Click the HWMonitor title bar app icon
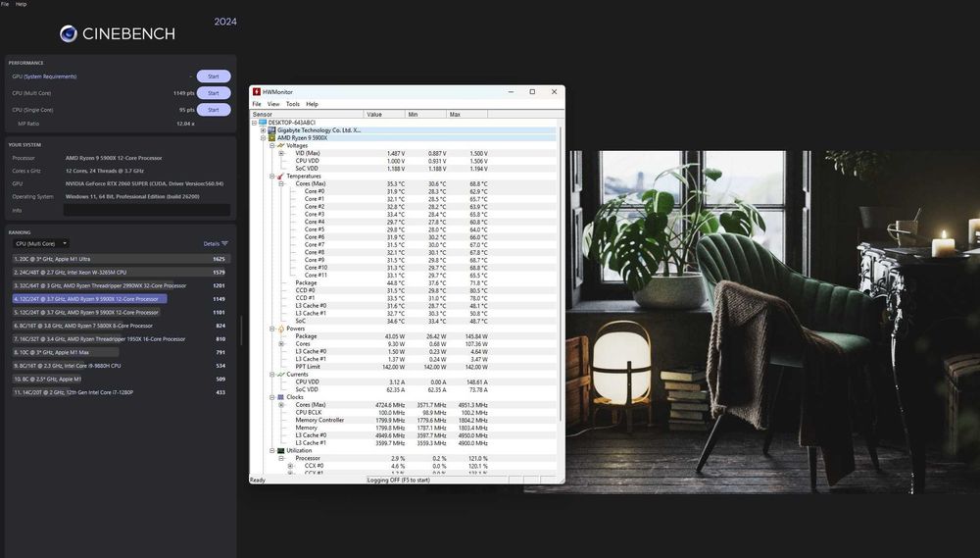Screen dimensions: 980x558 (256, 92)
